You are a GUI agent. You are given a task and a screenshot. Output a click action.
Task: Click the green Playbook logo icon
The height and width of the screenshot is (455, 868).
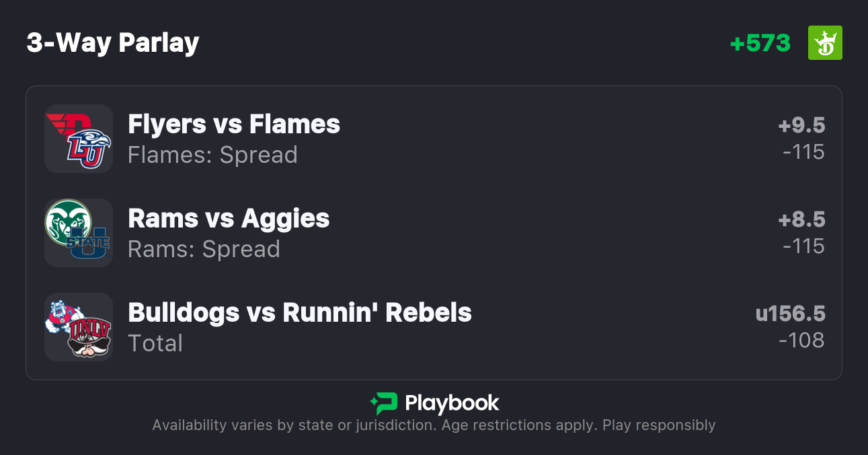(x=383, y=403)
